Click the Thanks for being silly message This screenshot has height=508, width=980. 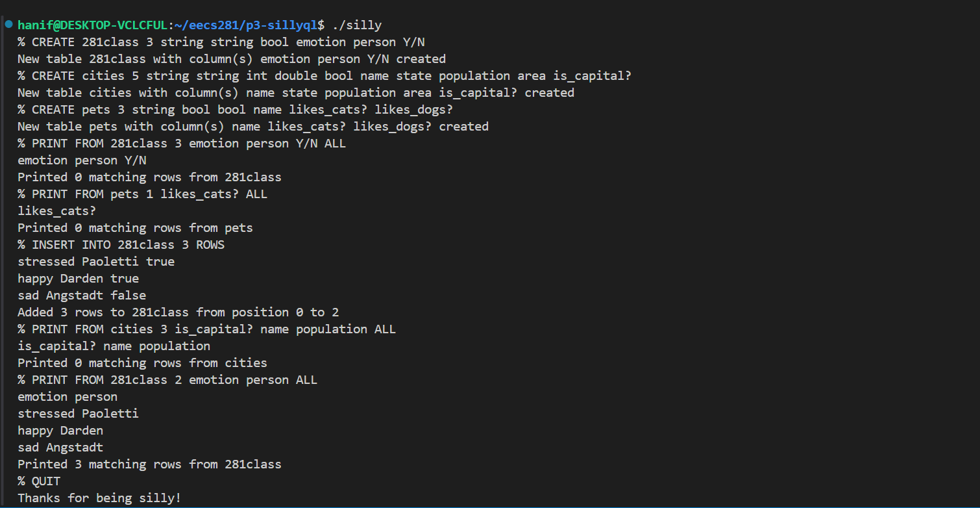99,498
